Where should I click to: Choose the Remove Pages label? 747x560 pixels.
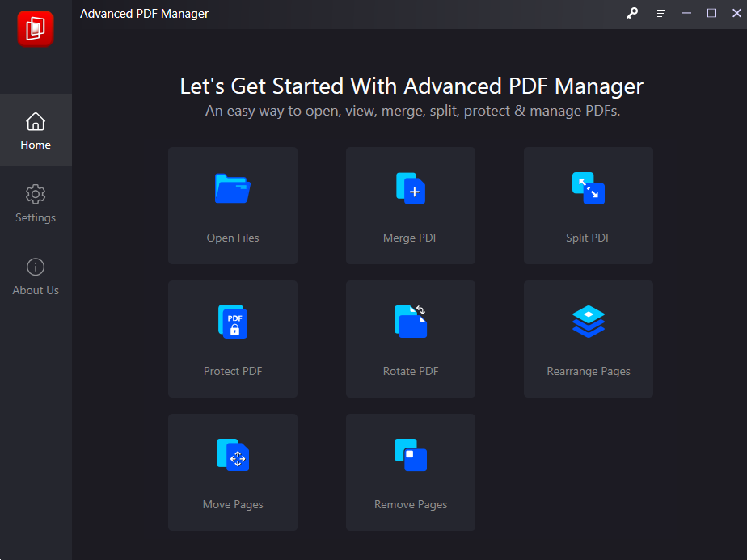411,505
